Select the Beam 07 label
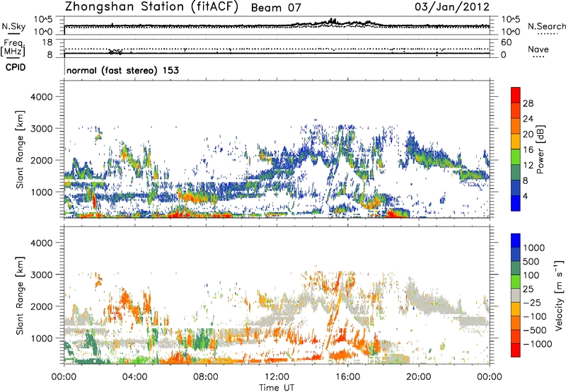 [x=276, y=8]
